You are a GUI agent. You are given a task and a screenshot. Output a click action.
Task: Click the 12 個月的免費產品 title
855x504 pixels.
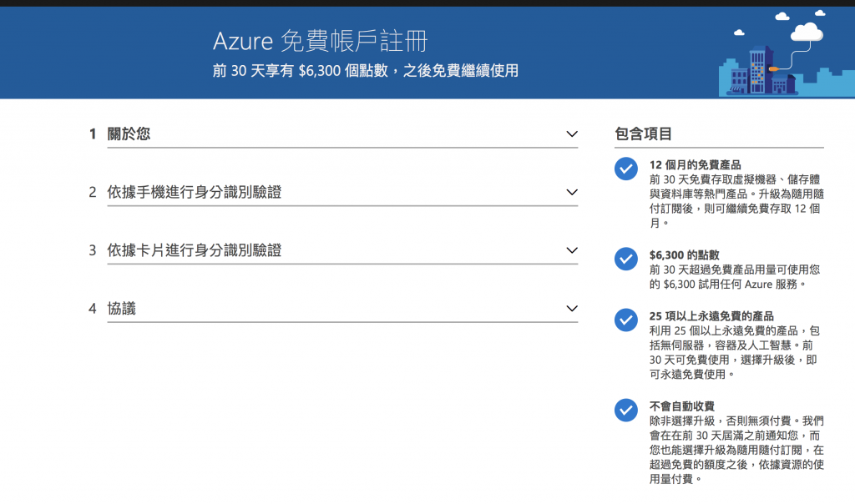tap(696, 165)
